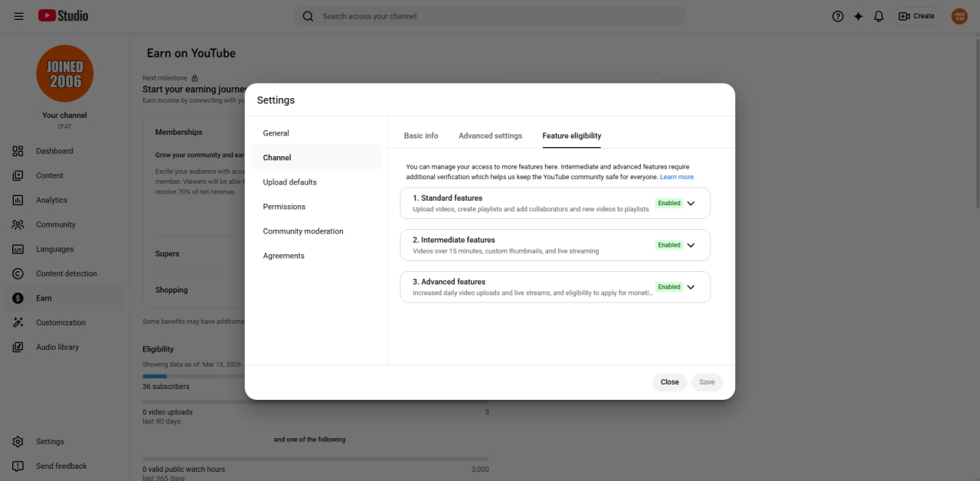980x481 pixels.
Task: Click the Audio library icon
Action: [x=18, y=347]
